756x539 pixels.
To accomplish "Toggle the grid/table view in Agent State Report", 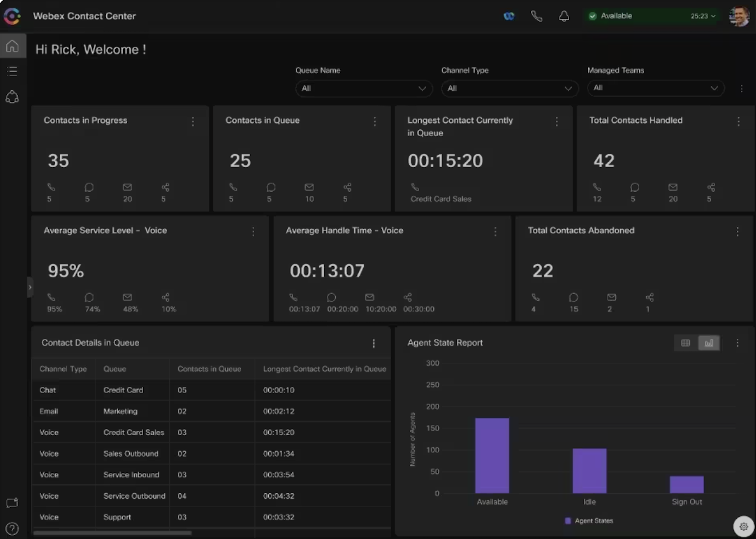I will coord(686,342).
